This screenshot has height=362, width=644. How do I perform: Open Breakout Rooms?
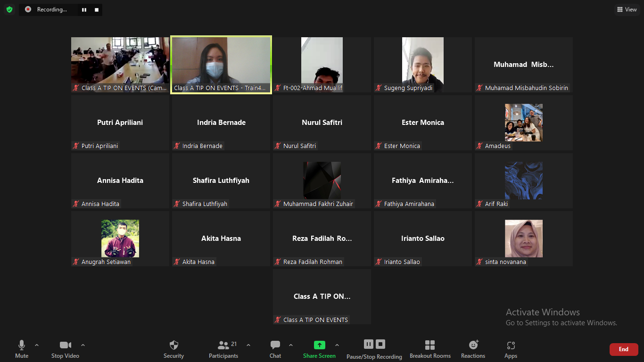(x=430, y=349)
